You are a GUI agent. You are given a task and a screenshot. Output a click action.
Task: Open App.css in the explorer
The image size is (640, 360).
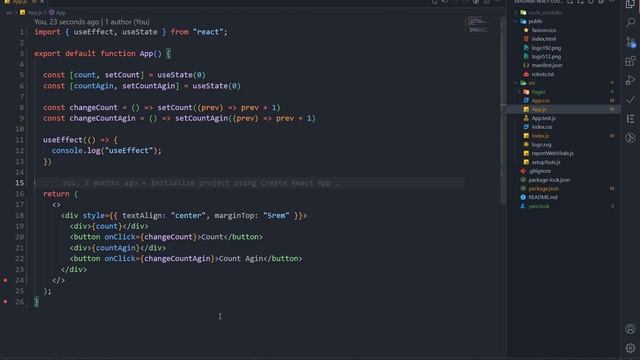pyautogui.click(x=540, y=100)
